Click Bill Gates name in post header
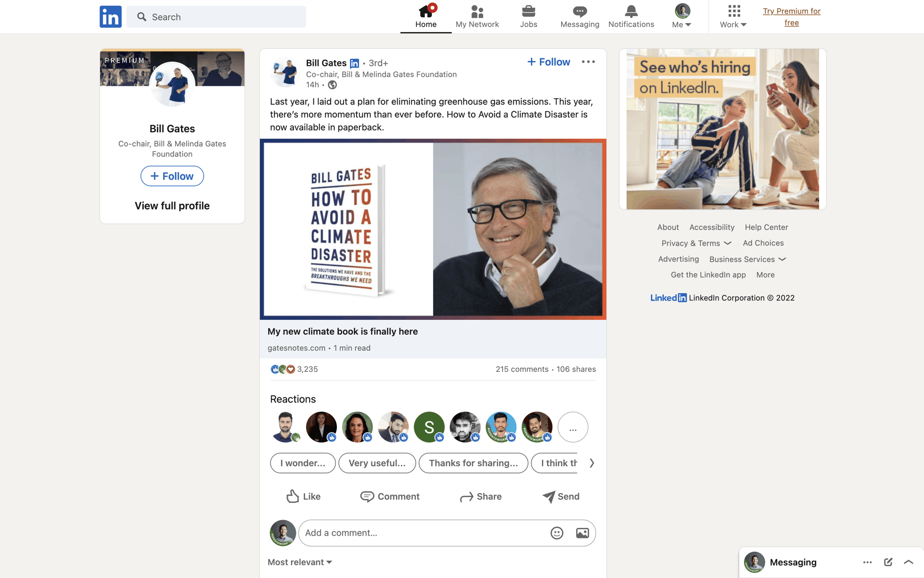The width and height of the screenshot is (924, 578). (x=326, y=63)
